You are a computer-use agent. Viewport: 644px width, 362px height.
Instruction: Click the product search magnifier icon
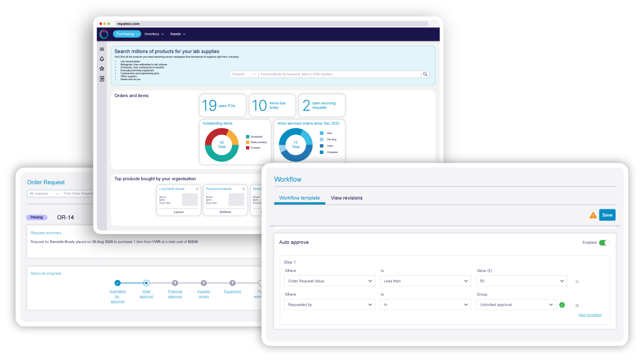(425, 74)
